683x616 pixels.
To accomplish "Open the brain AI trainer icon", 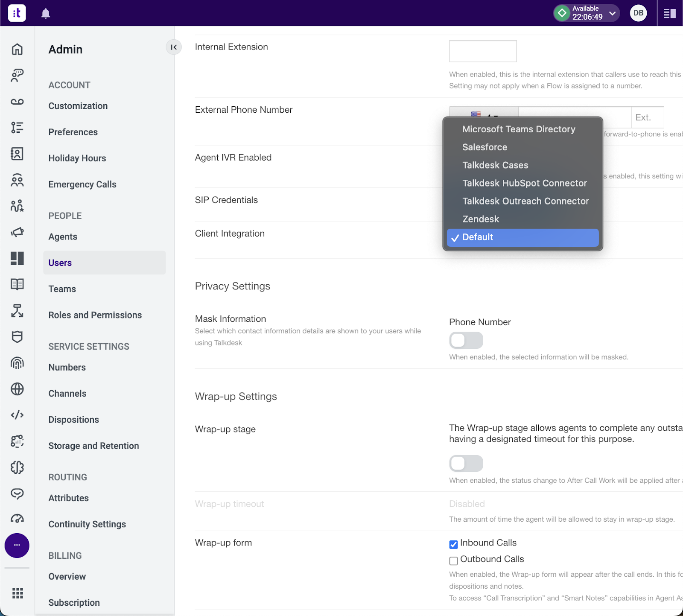I will click(17, 467).
